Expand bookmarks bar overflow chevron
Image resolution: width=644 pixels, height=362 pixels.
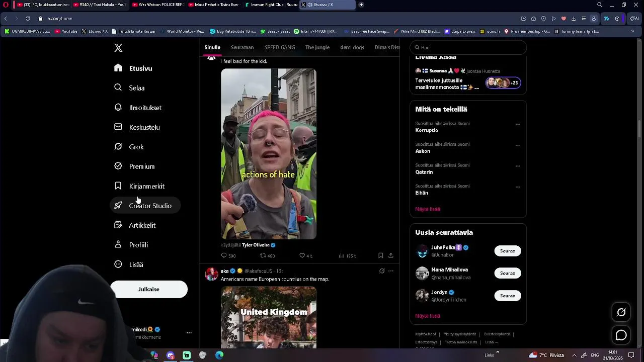[x=632, y=31]
